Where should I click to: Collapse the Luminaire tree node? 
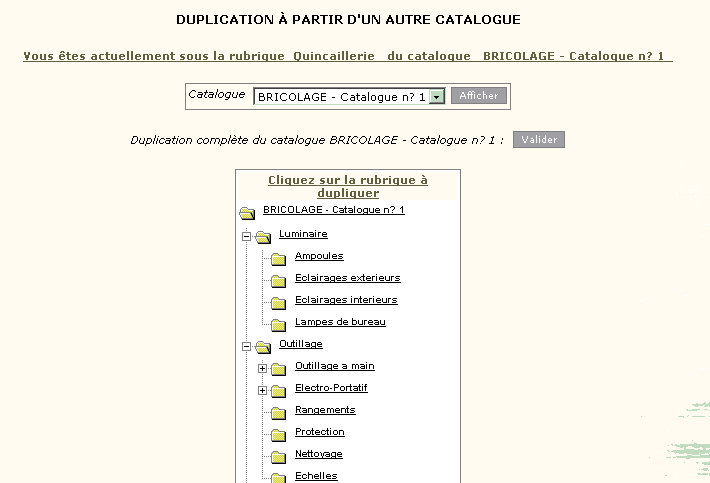[x=246, y=236]
